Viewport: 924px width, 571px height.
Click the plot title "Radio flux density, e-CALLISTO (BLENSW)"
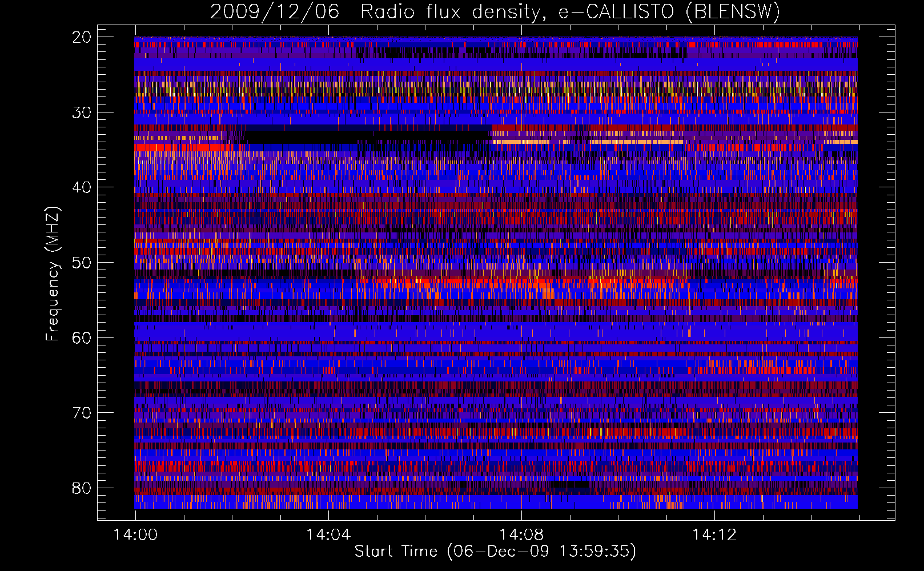click(x=570, y=11)
